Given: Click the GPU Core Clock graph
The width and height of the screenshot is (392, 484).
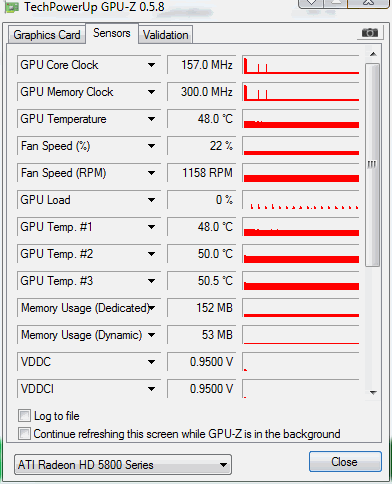Looking at the screenshot, I should pyautogui.click(x=301, y=65).
